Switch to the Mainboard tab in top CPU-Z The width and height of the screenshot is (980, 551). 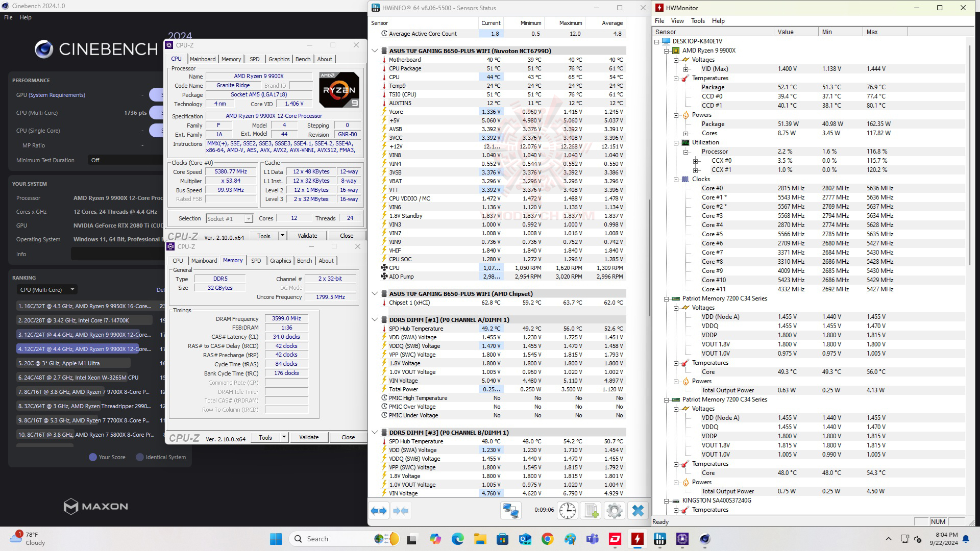pos(203,59)
